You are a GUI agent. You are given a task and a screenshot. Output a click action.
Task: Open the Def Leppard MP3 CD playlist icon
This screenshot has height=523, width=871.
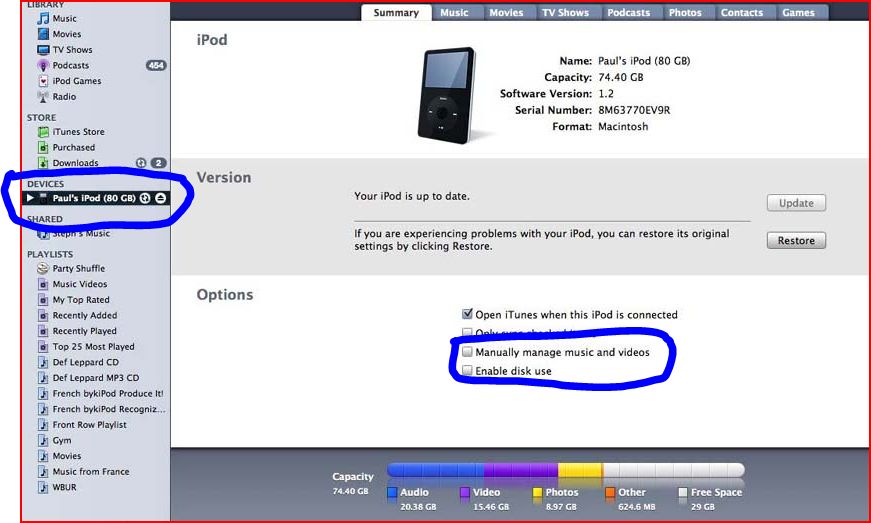click(x=43, y=378)
